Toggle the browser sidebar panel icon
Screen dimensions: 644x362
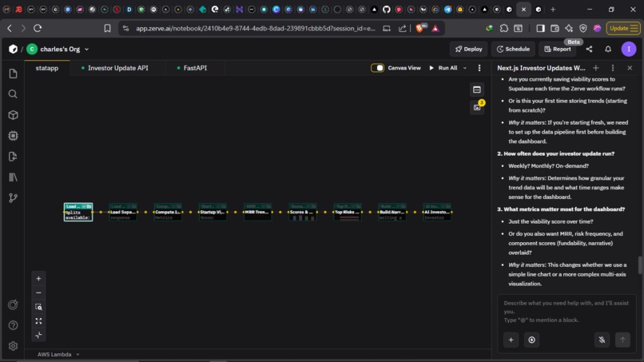[540, 28]
